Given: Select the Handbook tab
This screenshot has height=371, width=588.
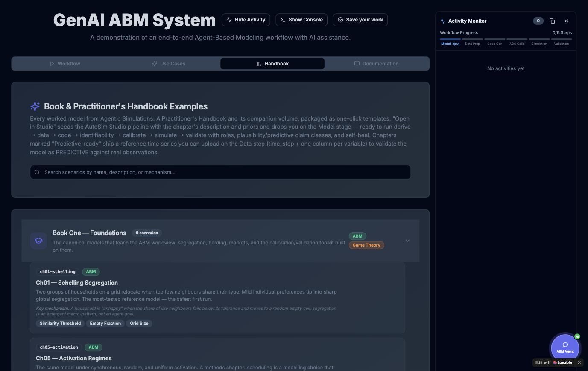Looking at the screenshot, I should click(x=272, y=64).
